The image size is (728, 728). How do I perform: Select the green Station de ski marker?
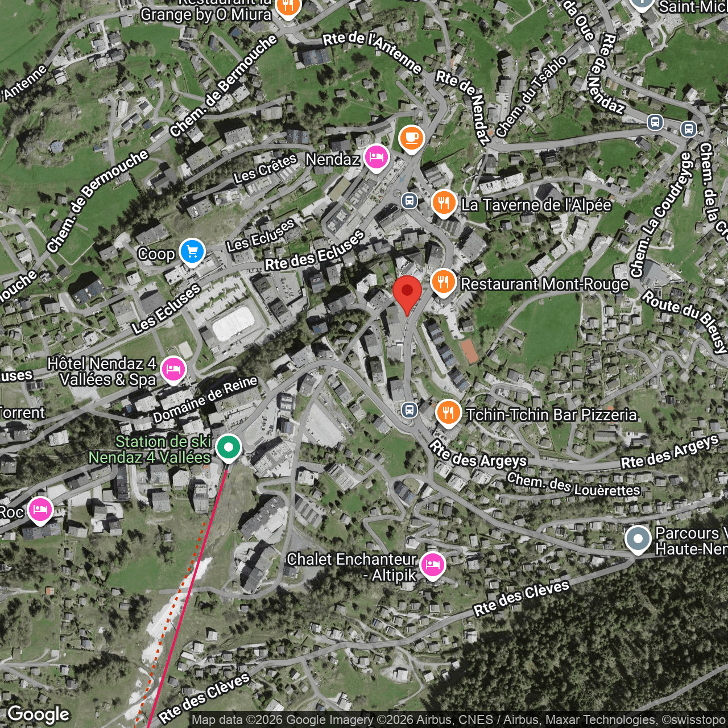tap(228, 448)
